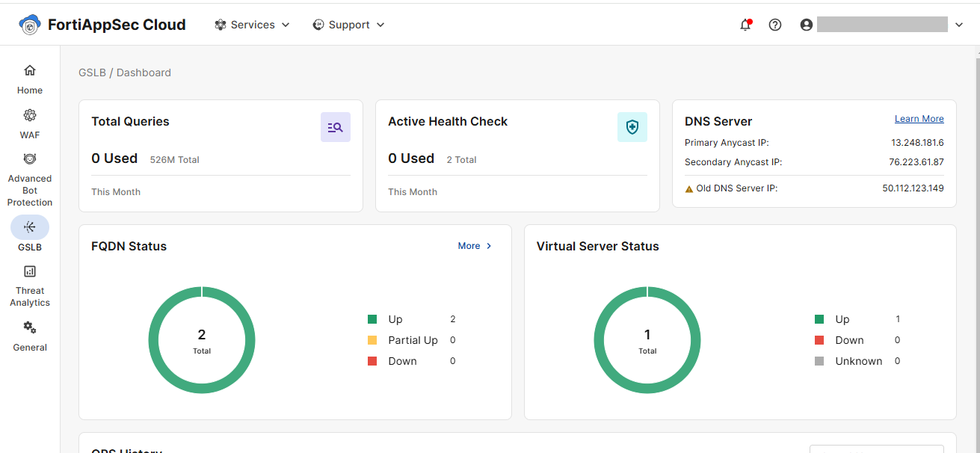Open the Learn More link for DNS Server
This screenshot has height=453, width=980.
tap(919, 118)
